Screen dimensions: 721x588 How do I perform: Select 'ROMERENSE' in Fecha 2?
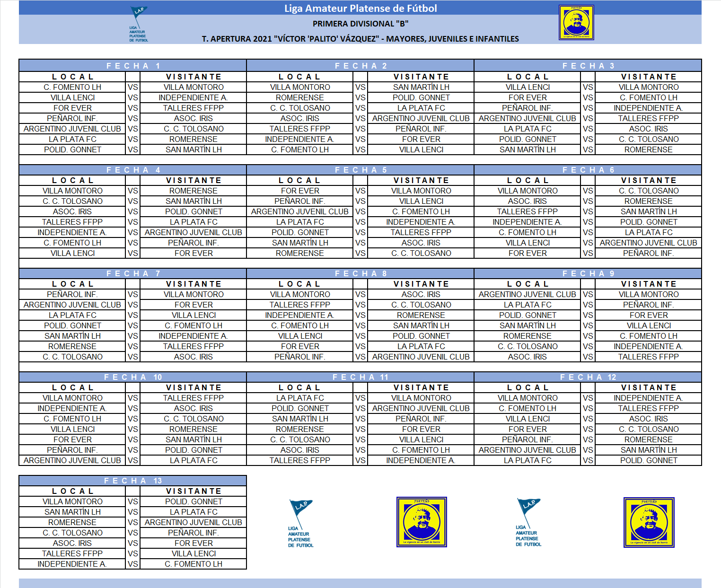click(x=300, y=97)
